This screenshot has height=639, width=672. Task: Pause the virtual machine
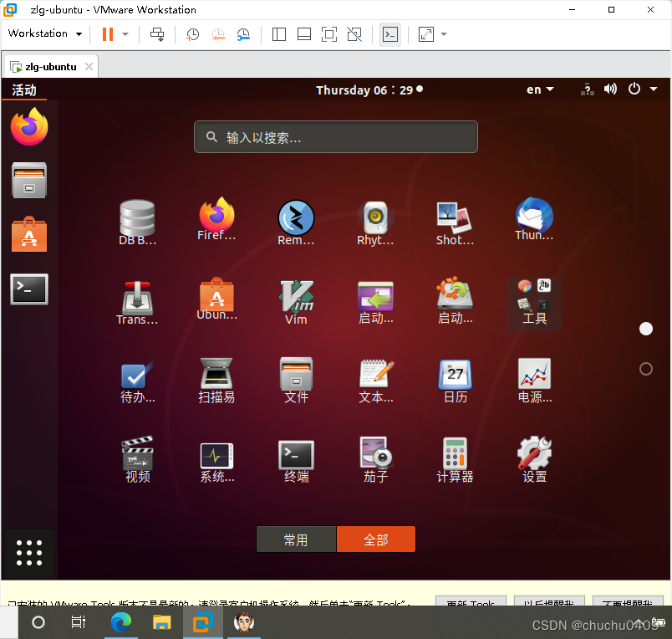tap(108, 34)
